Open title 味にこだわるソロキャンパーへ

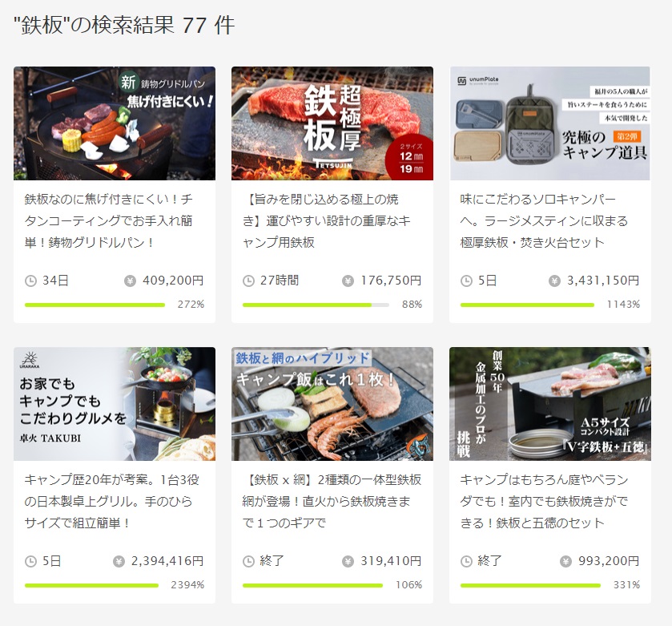(545, 220)
